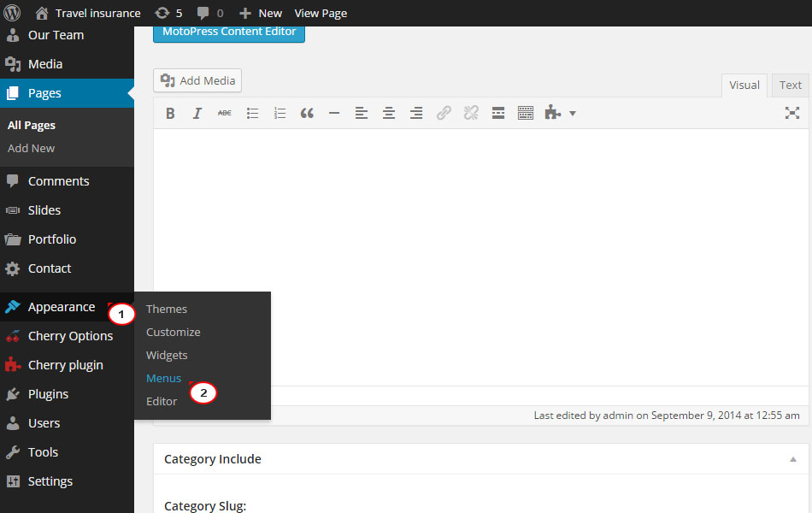Click the 'Last edited by admin' status text
Viewport: 812px width, 513px height.
pyautogui.click(x=667, y=415)
